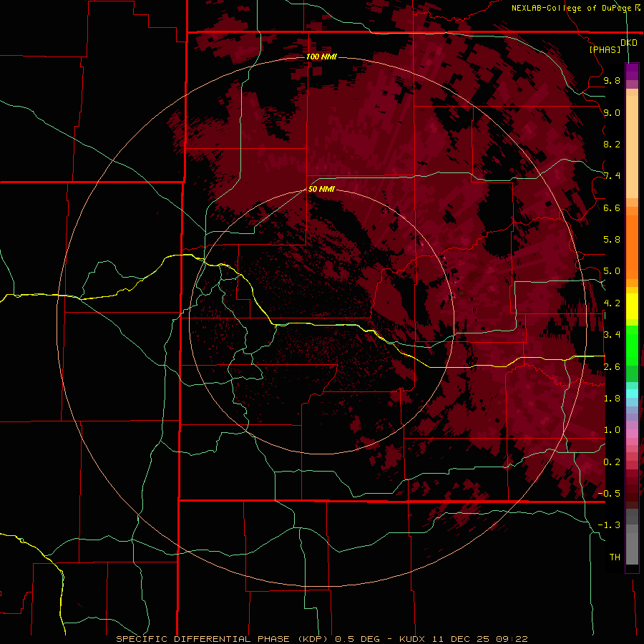This screenshot has height=644, width=644.
Task: Click the bright green segment of the color bar
Action: click(x=632, y=345)
